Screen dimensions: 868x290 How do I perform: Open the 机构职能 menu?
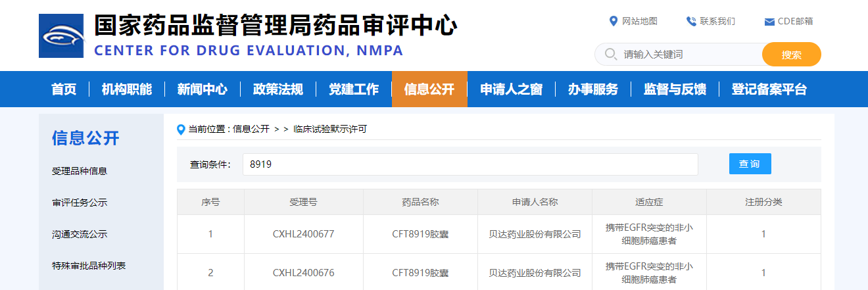pos(126,89)
